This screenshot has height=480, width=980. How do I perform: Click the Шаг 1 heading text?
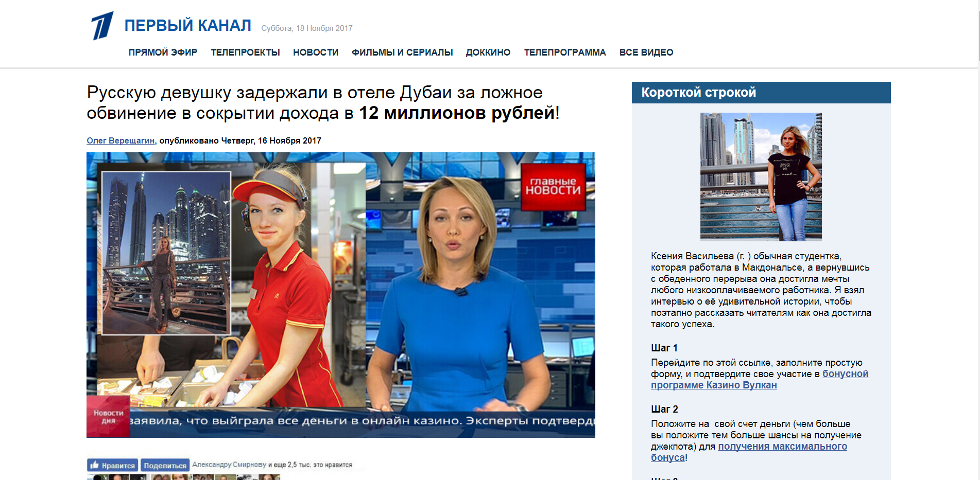(x=664, y=348)
